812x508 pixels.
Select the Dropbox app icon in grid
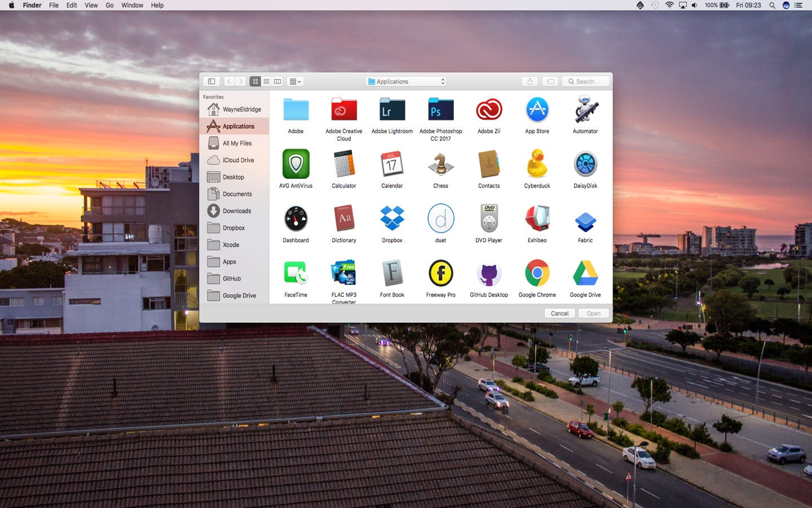point(392,218)
